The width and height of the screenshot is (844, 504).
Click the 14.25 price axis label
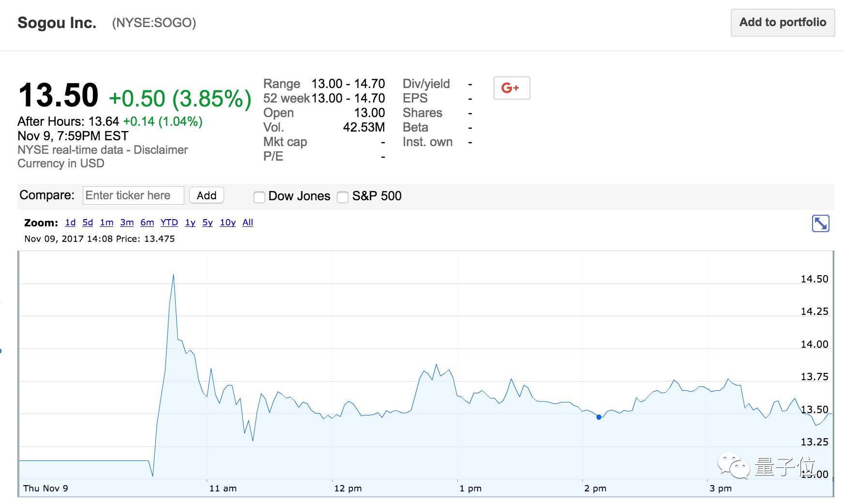(814, 311)
